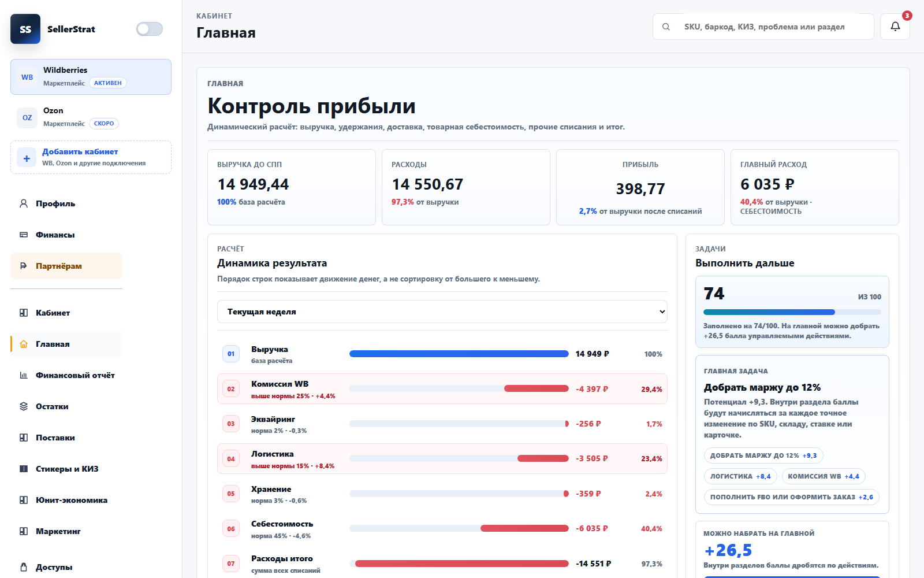This screenshot has width=924, height=578.
Task: Click the Партнёрам flag icon
Action: click(24, 266)
